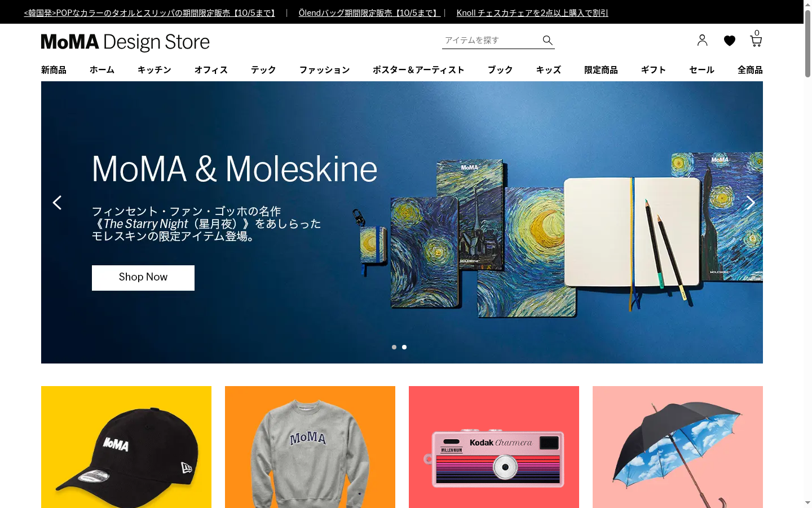
Task: Click the Shop Now button
Action: tap(143, 278)
